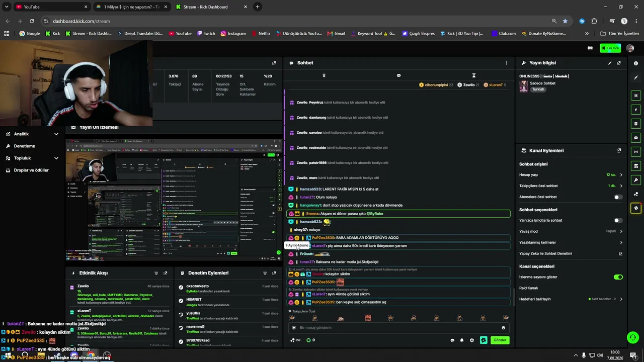Image resolution: width=644 pixels, height=362 pixels.
Task: Open the Raid Kanalı option
Action: [x=528, y=288]
